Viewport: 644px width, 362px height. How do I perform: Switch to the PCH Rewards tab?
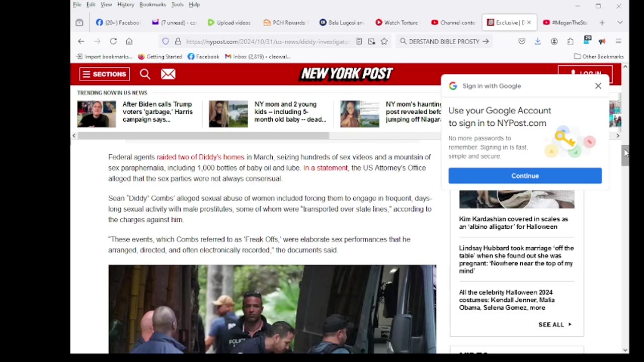(x=285, y=23)
